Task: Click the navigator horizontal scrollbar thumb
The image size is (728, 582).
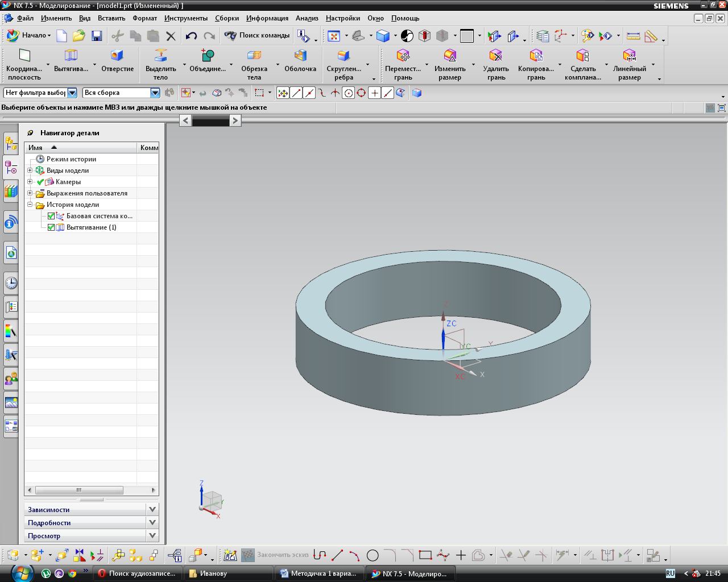Action: [79, 490]
